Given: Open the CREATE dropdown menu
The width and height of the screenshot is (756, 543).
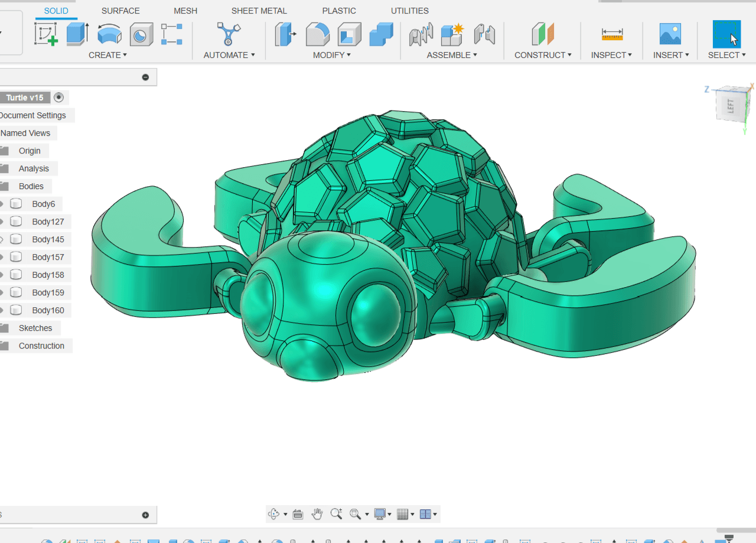Looking at the screenshot, I should (x=108, y=55).
